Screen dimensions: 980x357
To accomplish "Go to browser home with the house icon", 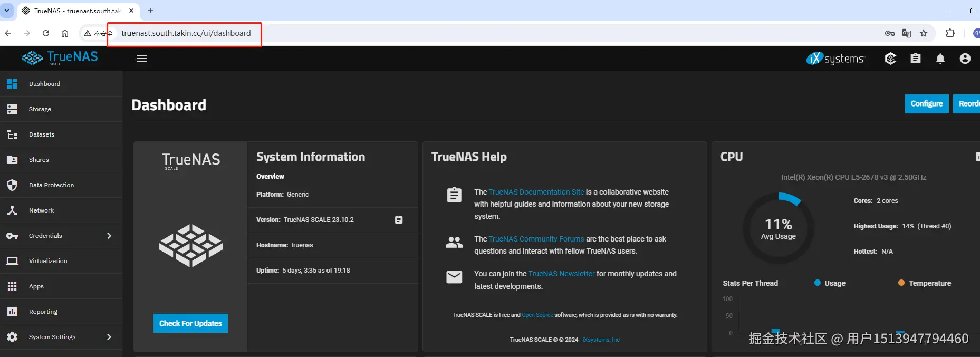I will tap(65, 33).
